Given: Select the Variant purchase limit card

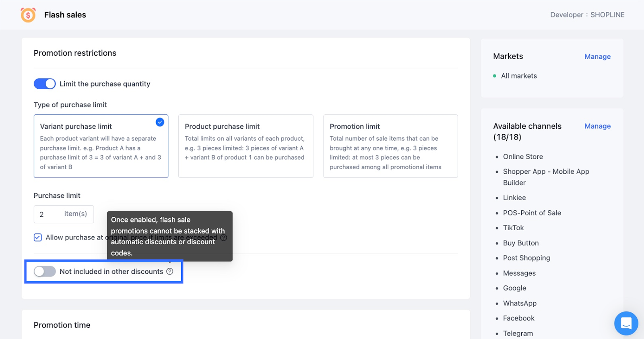Looking at the screenshot, I should [x=101, y=146].
